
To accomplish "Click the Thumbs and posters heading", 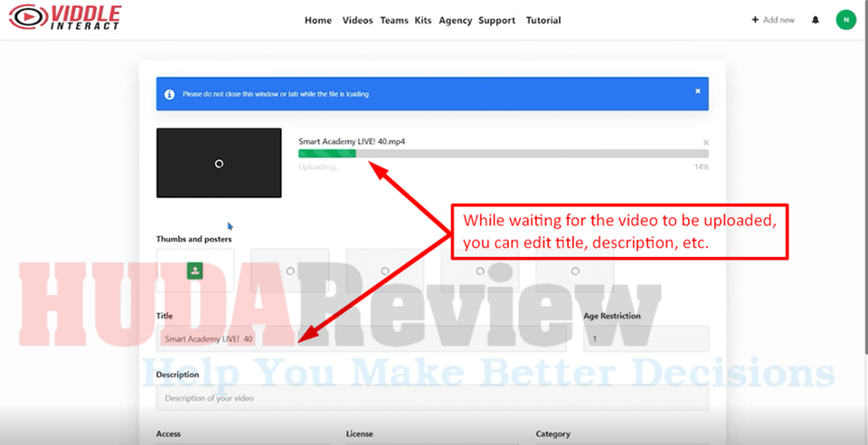I will [193, 239].
